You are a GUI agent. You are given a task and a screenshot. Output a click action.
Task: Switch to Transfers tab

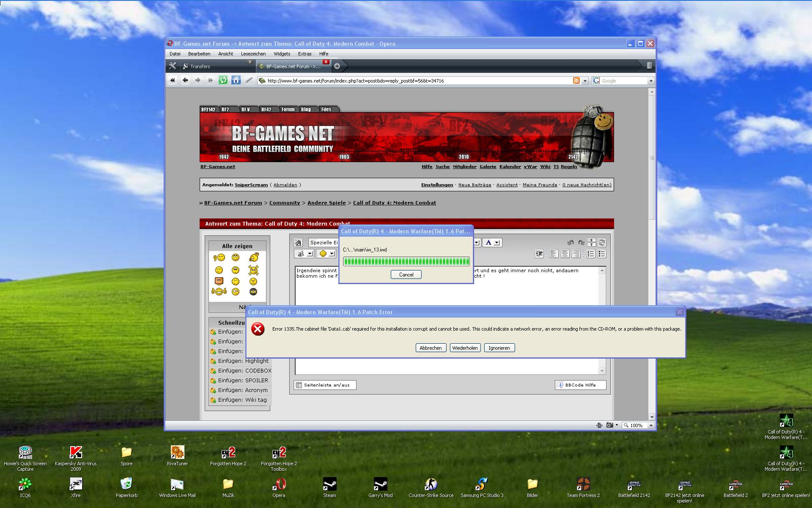217,66
